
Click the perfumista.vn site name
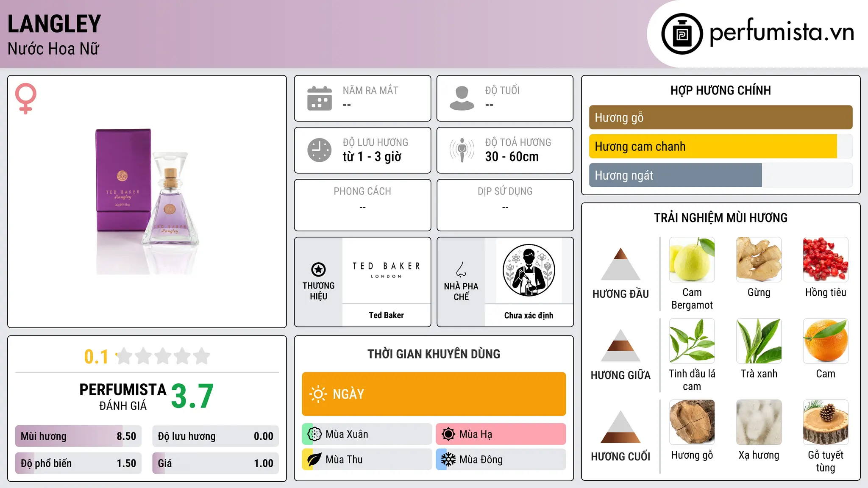click(782, 33)
